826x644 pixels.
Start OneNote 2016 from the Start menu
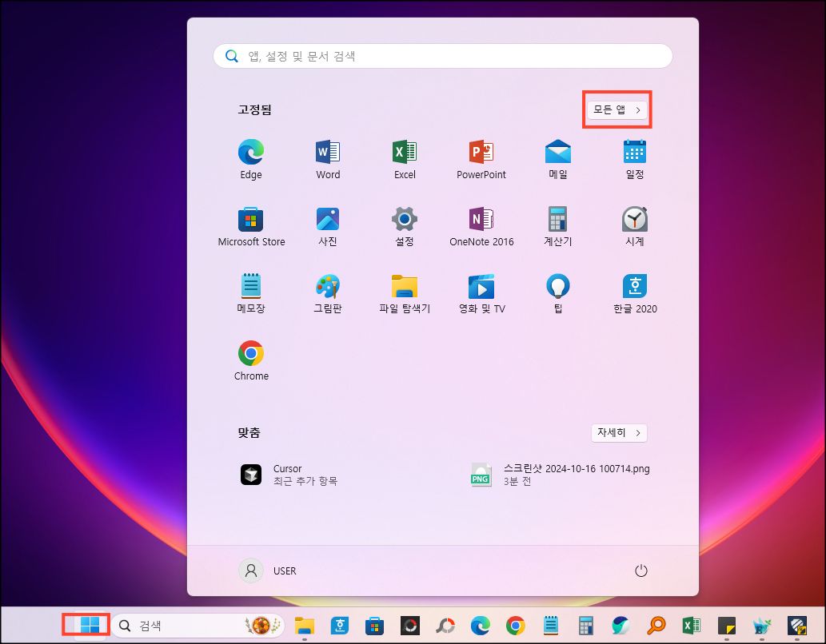tap(481, 225)
